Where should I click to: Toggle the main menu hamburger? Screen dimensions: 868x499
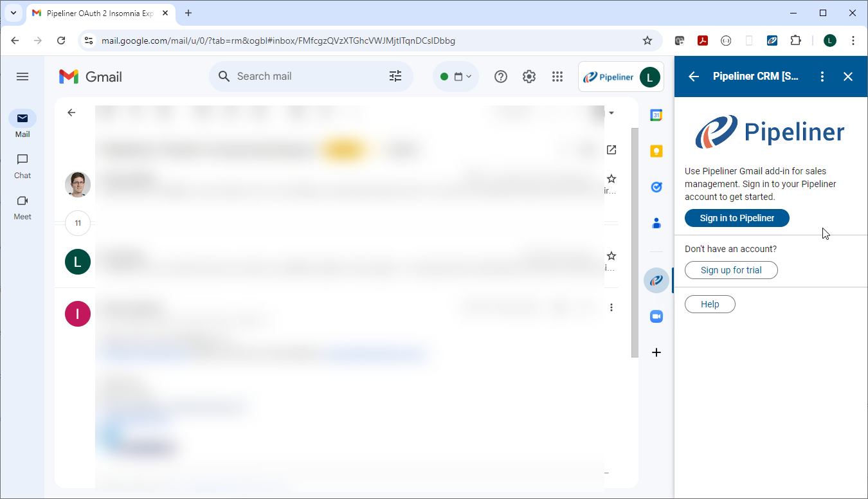tap(23, 77)
